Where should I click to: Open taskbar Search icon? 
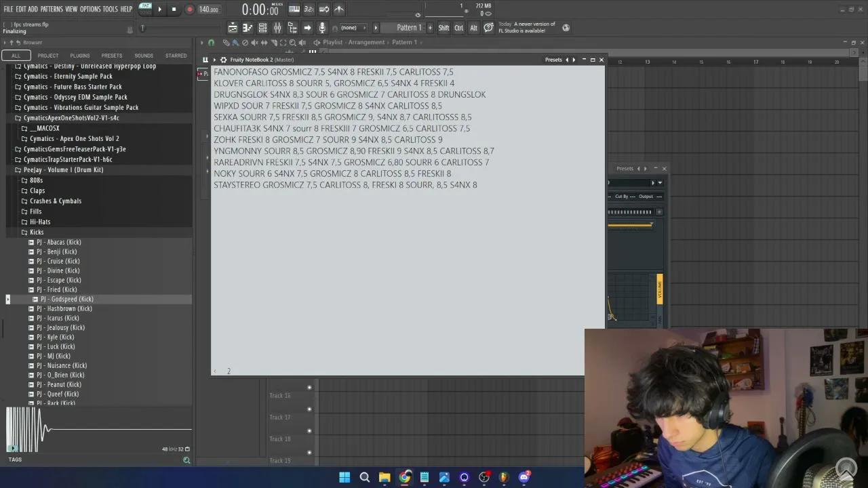[x=364, y=477]
